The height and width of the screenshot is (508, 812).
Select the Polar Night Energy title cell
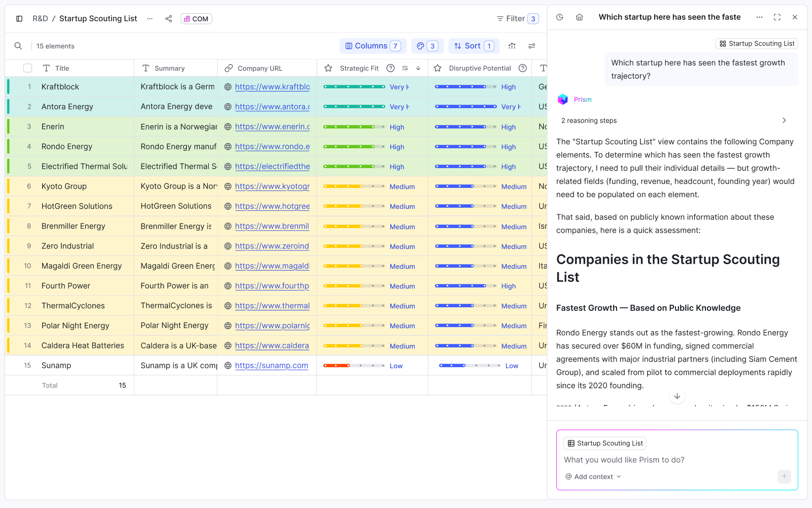(75, 326)
